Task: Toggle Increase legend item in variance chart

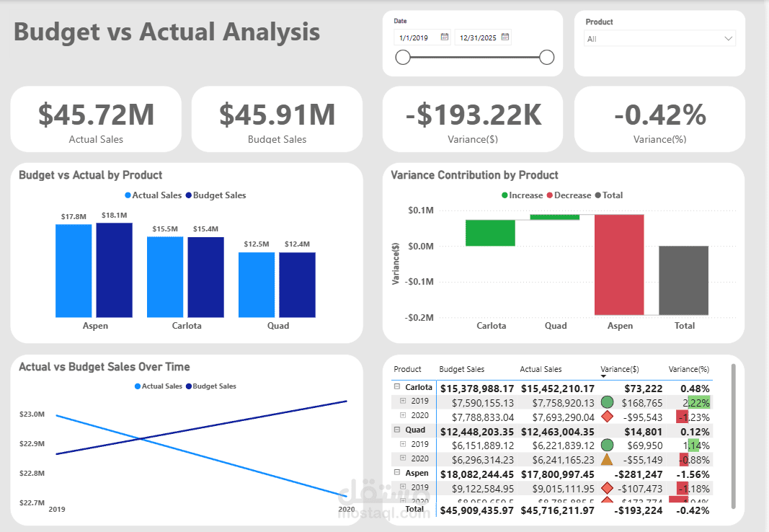Action: click(x=523, y=195)
